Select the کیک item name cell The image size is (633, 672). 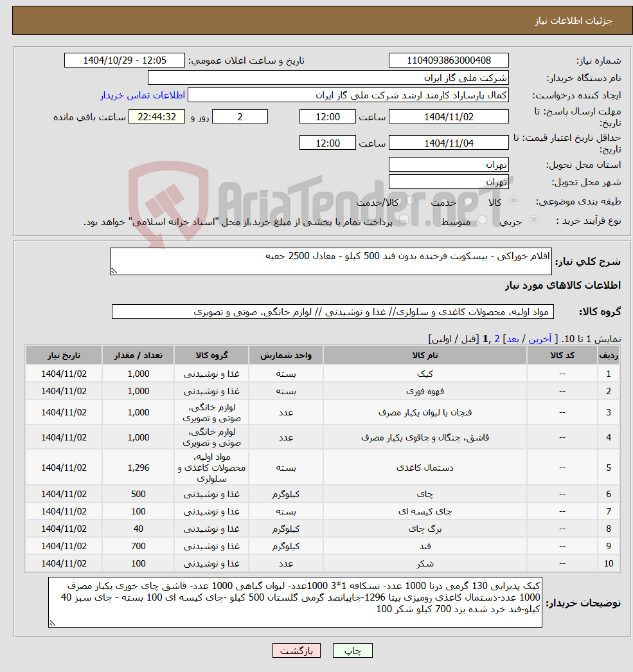pos(425,374)
